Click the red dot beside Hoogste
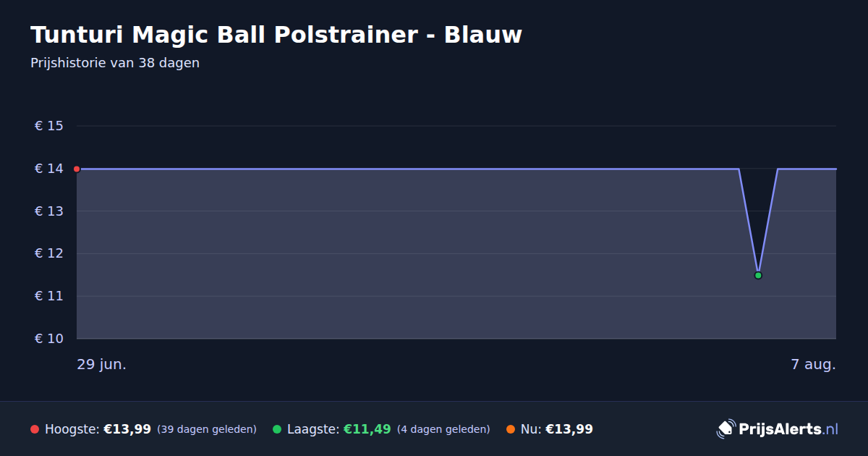 [x=35, y=429]
